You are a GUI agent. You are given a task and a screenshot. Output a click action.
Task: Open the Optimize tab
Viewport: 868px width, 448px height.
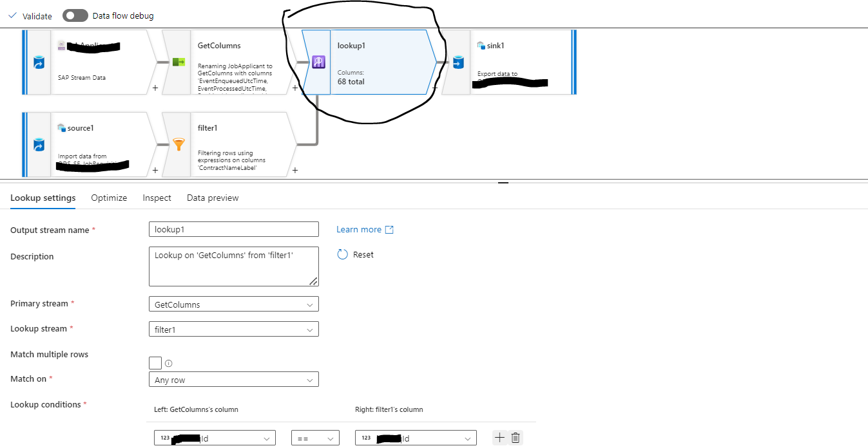coord(108,198)
